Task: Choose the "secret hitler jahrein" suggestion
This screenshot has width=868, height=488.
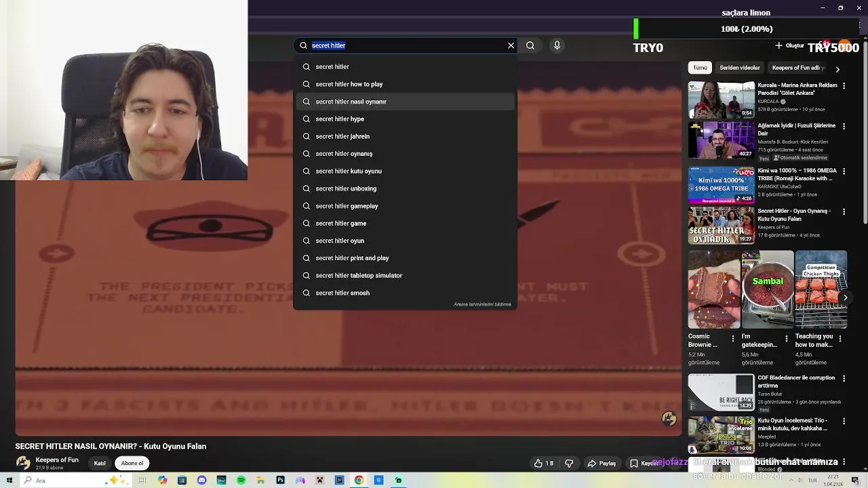Action: (x=405, y=136)
